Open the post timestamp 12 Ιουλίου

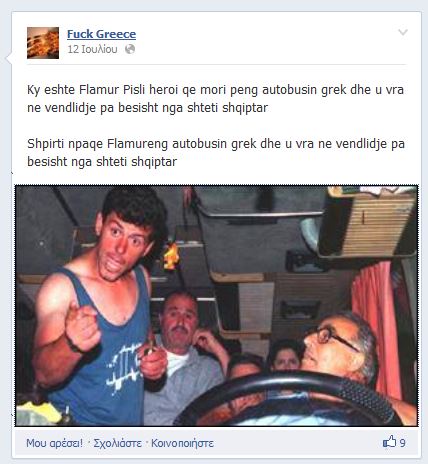[92, 49]
